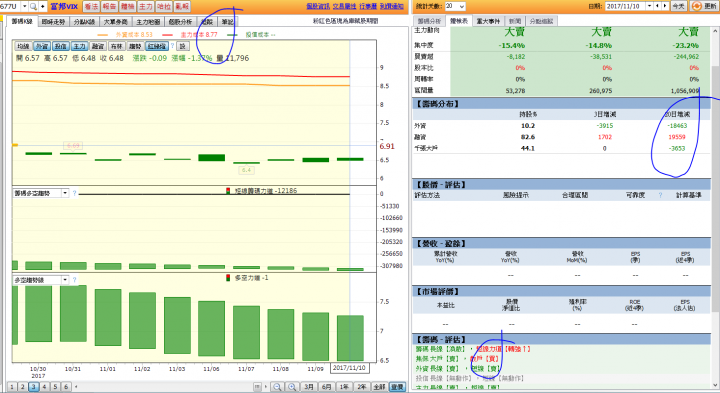Toggle the 投信 indicator button
720x393 pixels.
pyautogui.click(x=61, y=46)
